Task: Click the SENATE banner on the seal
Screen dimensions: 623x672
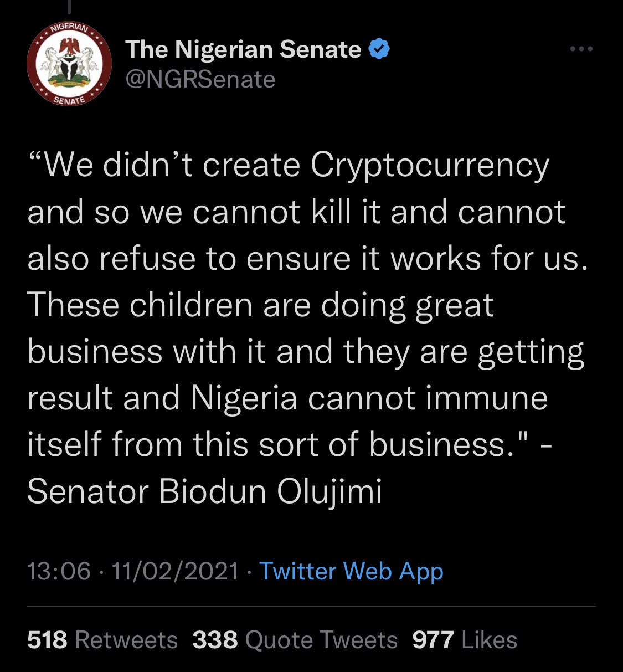Action: tap(69, 100)
